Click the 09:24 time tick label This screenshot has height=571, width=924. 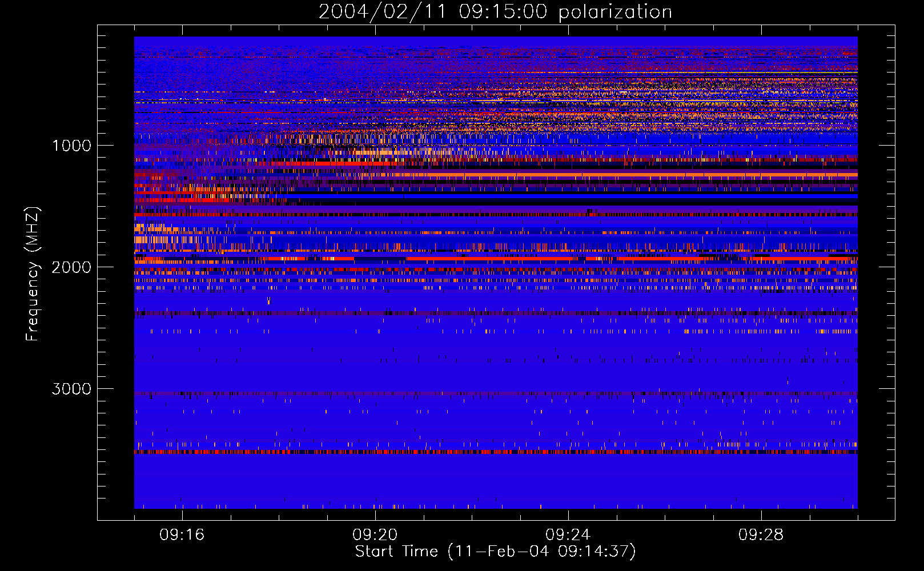point(568,535)
